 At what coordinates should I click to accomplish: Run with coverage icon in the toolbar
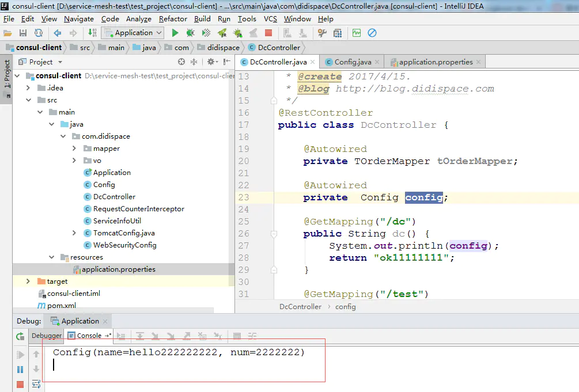[206, 33]
